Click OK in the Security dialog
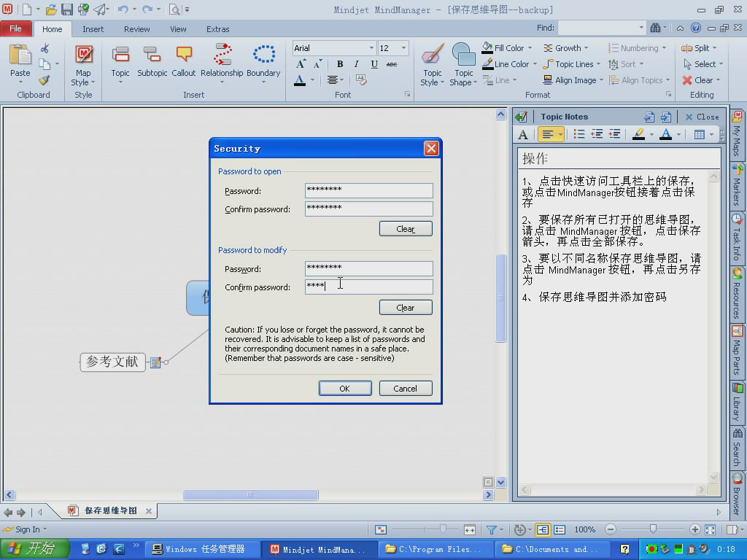The height and width of the screenshot is (560, 747). (345, 389)
